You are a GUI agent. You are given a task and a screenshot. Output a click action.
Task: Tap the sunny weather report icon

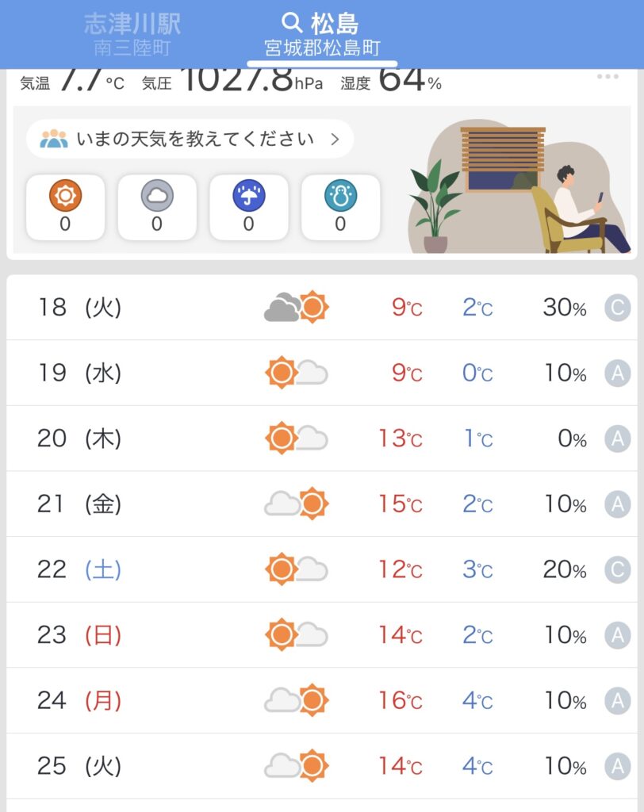tap(65, 196)
